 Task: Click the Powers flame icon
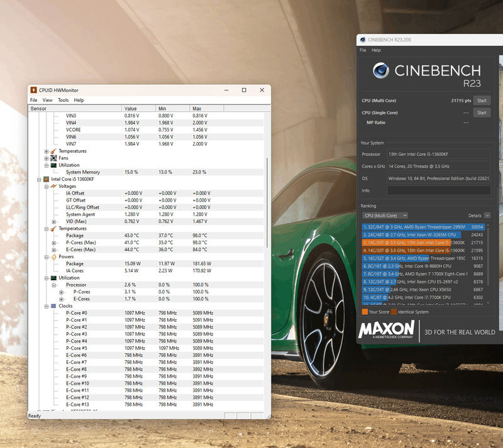pos(53,257)
